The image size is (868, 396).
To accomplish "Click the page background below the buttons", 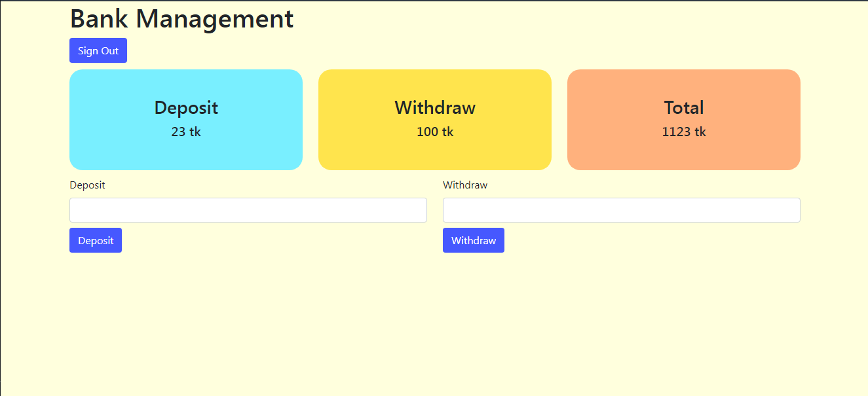I will coord(432,314).
